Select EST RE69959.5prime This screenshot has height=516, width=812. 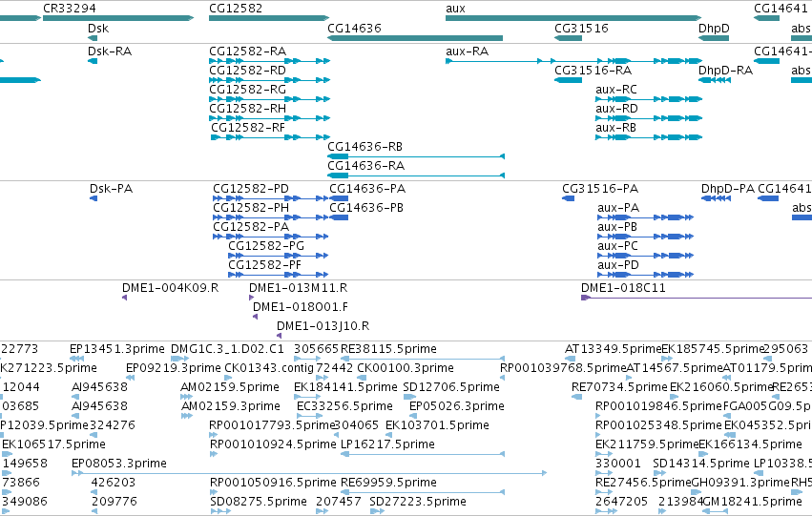point(388,483)
